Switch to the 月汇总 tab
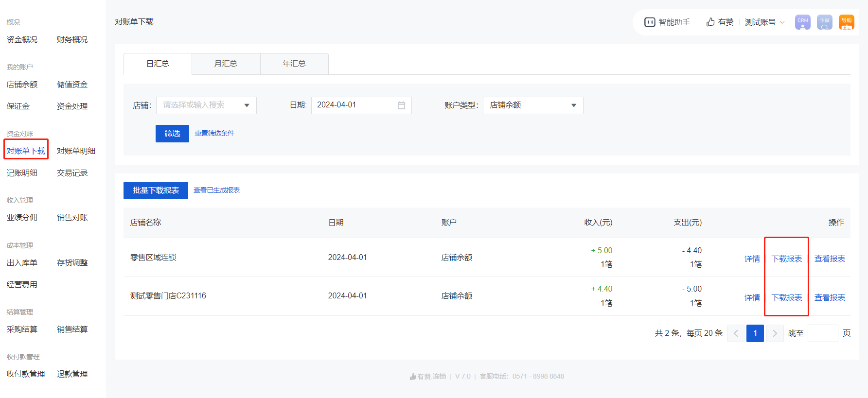The width and height of the screenshot is (868, 398). [x=226, y=64]
